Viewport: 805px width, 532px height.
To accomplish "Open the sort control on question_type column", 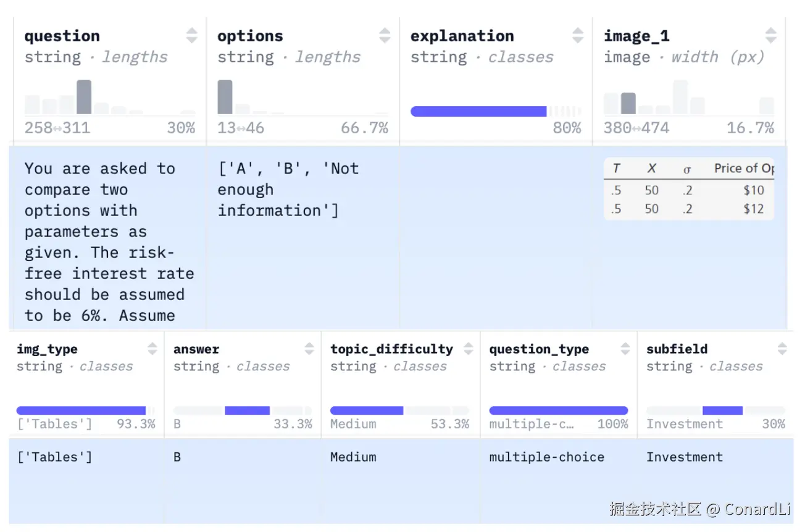I will tap(625, 348).
